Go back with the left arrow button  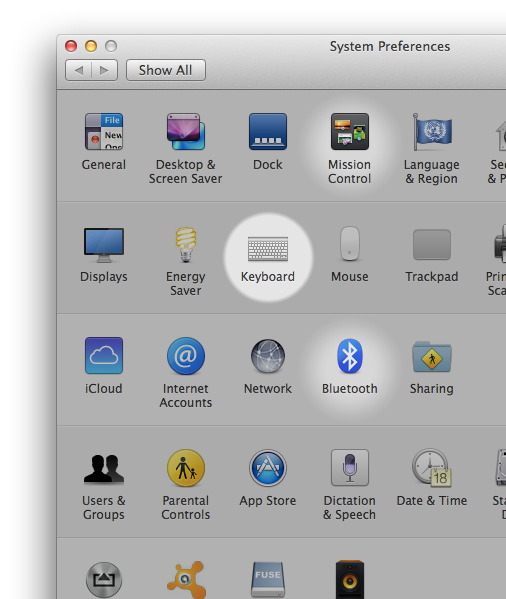(x=78, y=70)
